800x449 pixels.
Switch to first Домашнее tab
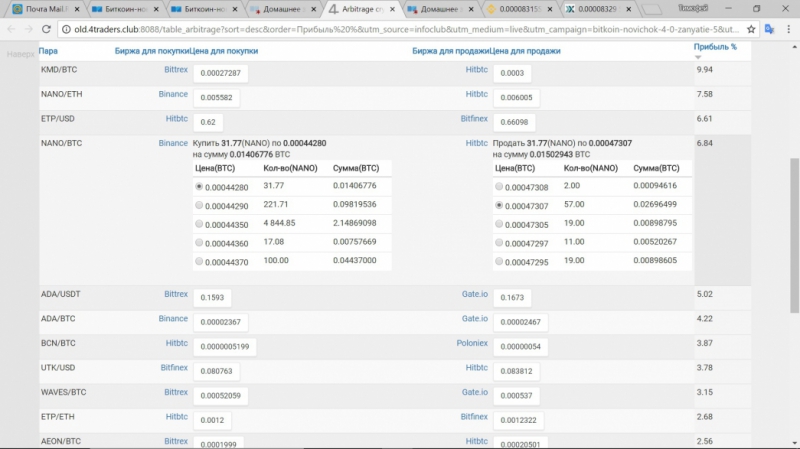[282, 9]
